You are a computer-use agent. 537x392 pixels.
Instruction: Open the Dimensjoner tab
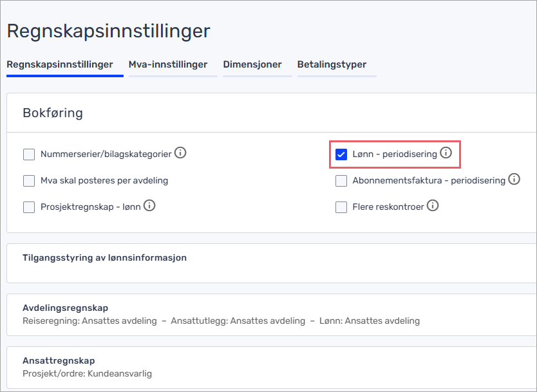click(252, 64)
